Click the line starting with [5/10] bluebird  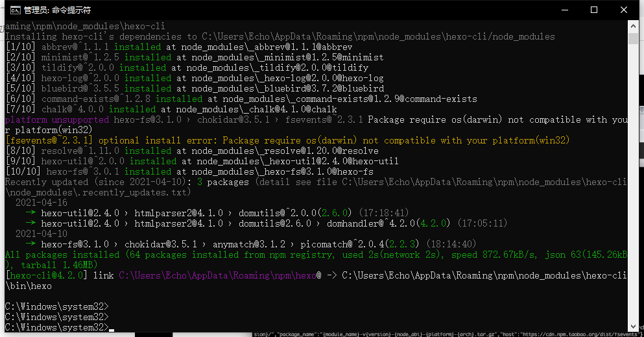click(195, 88)
